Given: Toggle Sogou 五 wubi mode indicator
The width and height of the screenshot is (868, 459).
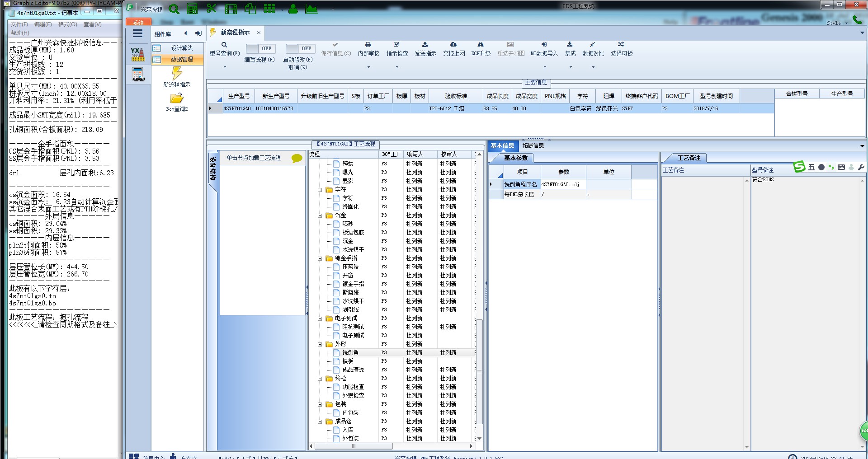Looking at the screenshot, I should (x=811, y=167).
